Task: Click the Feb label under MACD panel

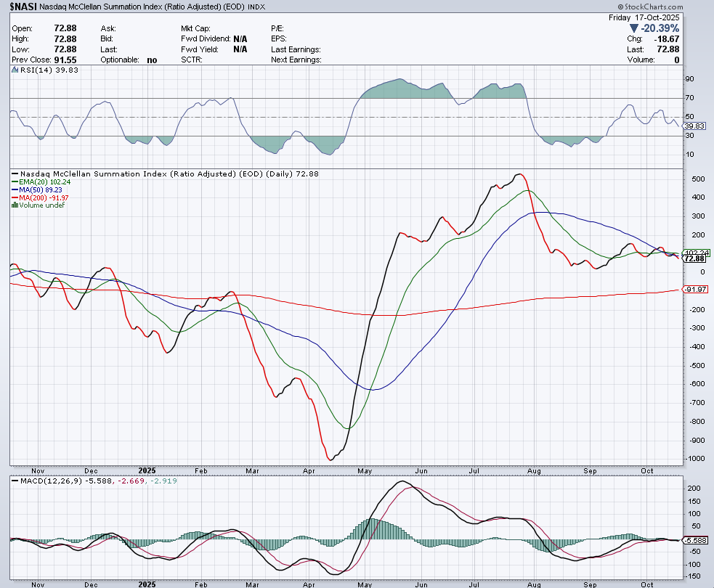Action: click(200, 584)
